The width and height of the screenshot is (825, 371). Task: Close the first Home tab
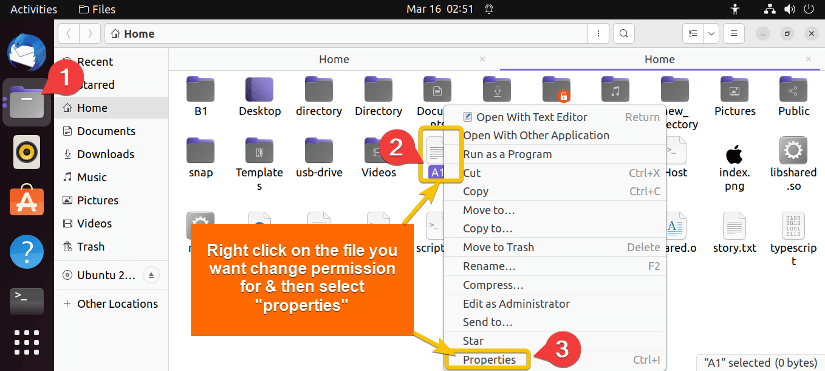pos(482,59)
